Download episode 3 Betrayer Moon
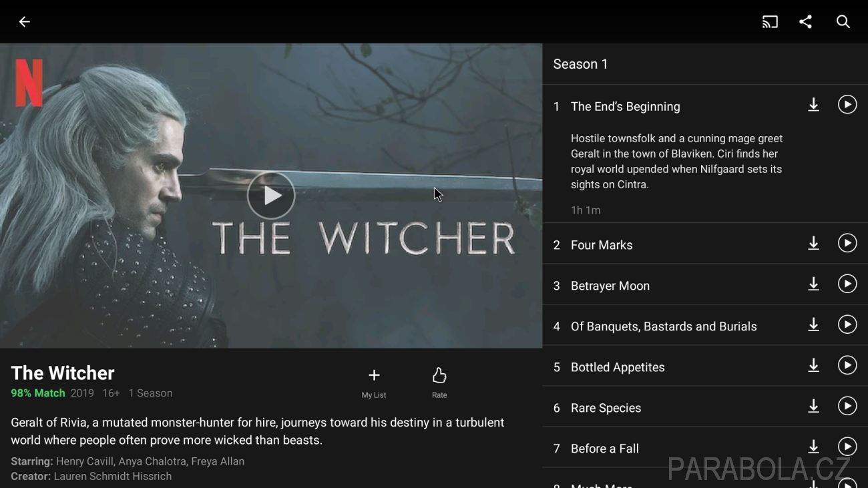Viewport: 868px width, 488px height. (x=813, y=284)
